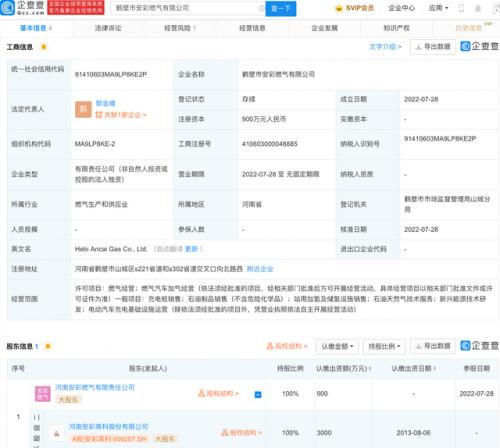The height and width of the screenshot is (448, 500).
Task: Click the 河南安彩高科 shareholder logo icon
Action: tap(56, 433)
